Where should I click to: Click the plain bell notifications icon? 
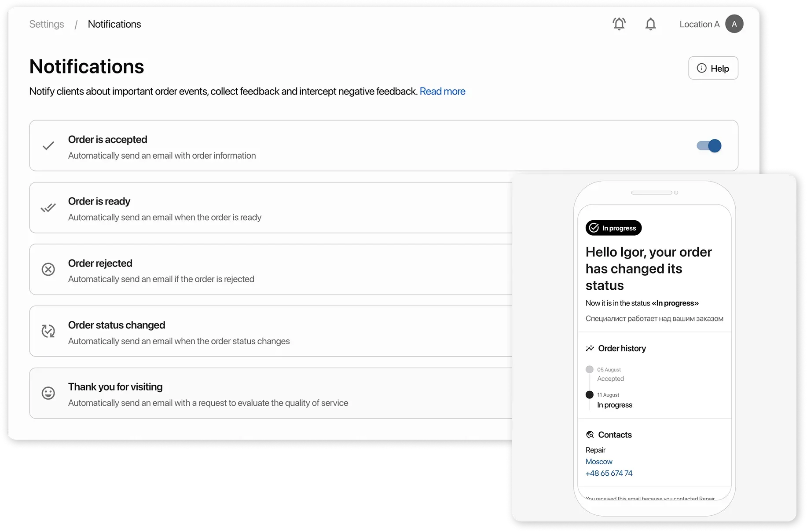click(650, 24)
